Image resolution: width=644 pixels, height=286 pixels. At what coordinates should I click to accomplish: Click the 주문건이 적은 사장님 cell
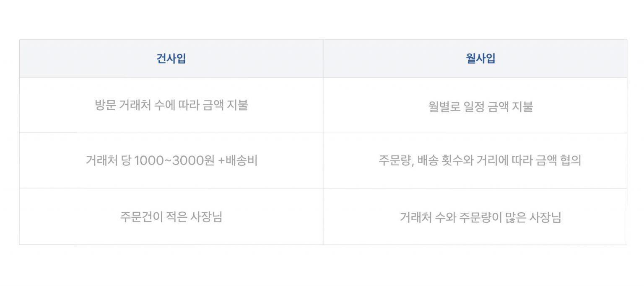171,218
